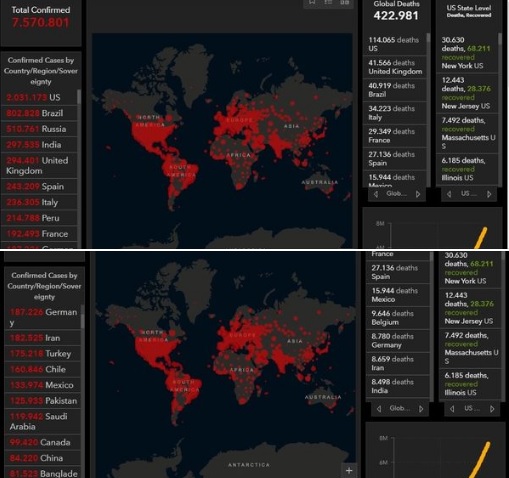Select Italy 34.223 deaths entry
Screen dimensions: 509x478
click(x=394, y=113)
